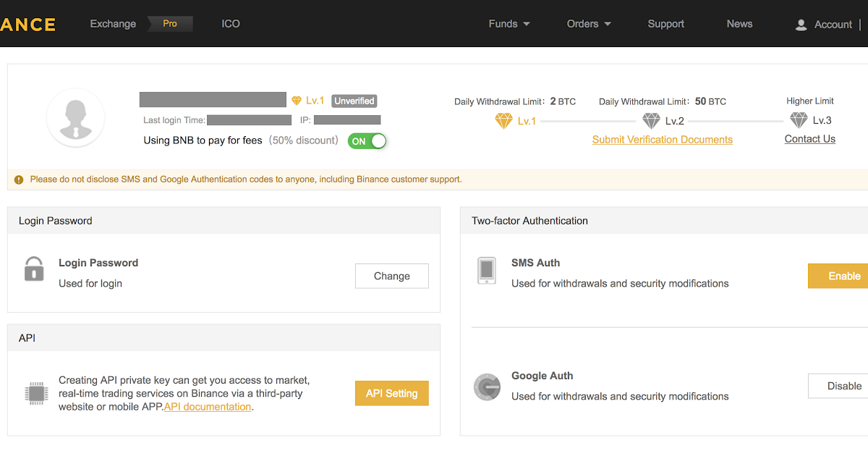868x456 pixels.
Task: Expand the Funds dropdown menu
Action: (509, 24)
